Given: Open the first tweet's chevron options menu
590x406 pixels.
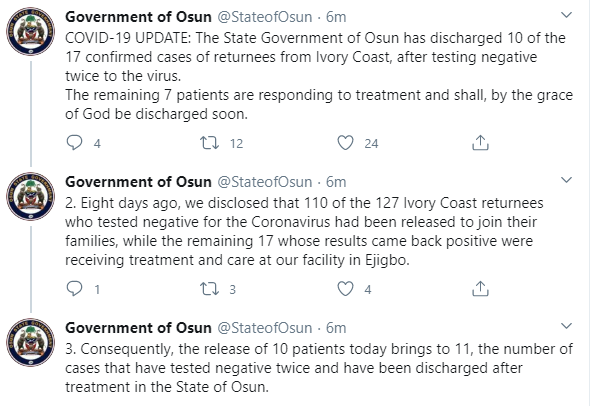Looking at the screenshot, I should (x=566, y=15).
